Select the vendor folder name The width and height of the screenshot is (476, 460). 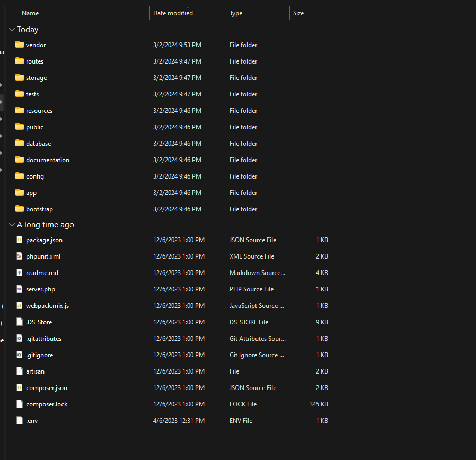tap(36, 45)
